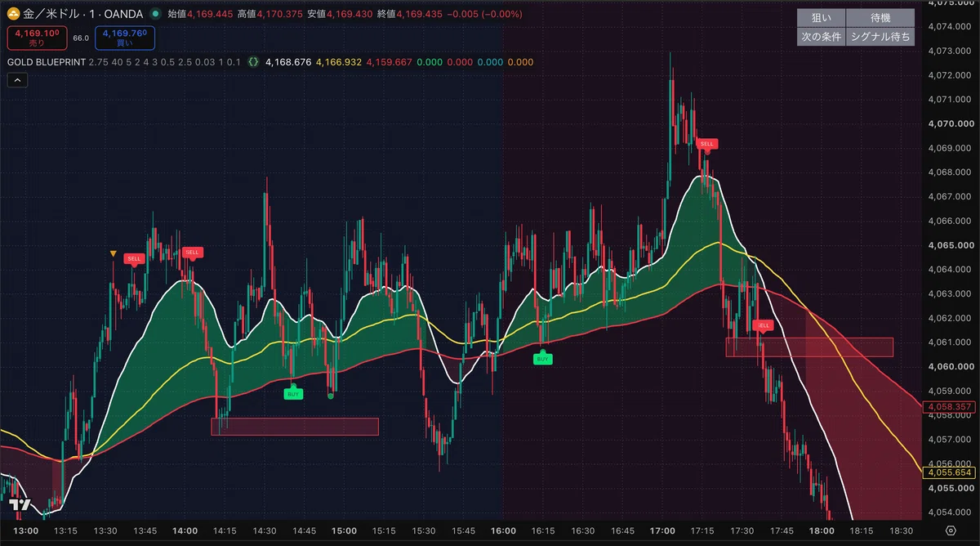The image size is (980, 546).
Task: Click the 狙い table cell
Action: tap(821, 18)
